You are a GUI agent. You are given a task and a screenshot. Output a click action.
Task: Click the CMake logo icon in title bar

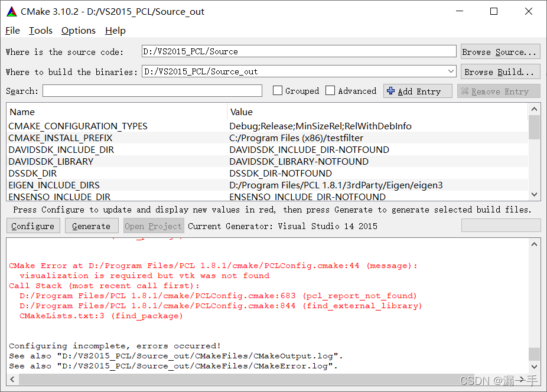pyautogui.click(x=11, y=11)
